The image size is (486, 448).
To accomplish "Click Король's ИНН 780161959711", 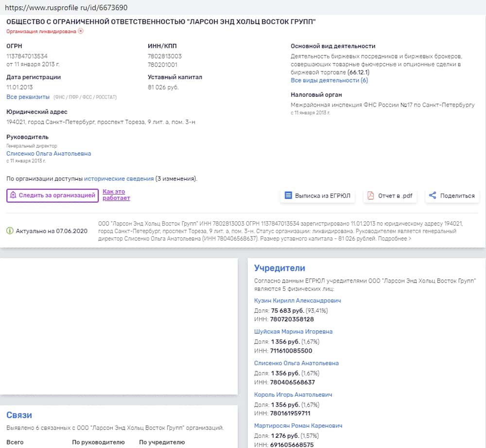I will tap(291, 413).
